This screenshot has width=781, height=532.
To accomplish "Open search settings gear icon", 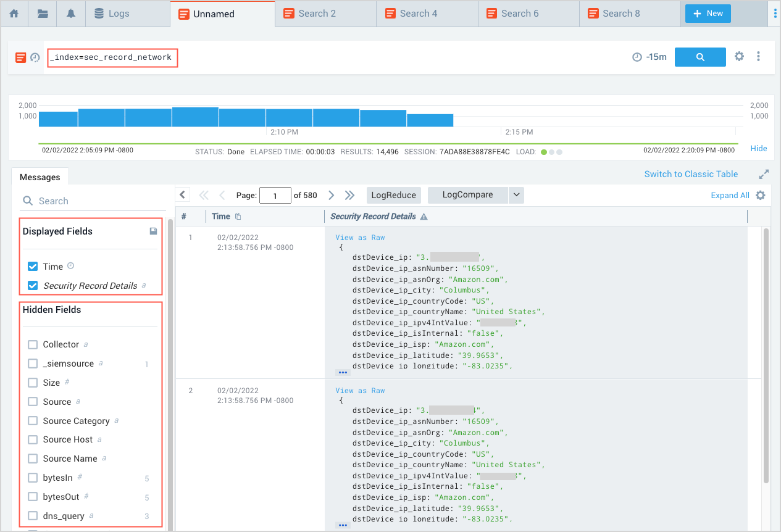I will tap(739, 57).
